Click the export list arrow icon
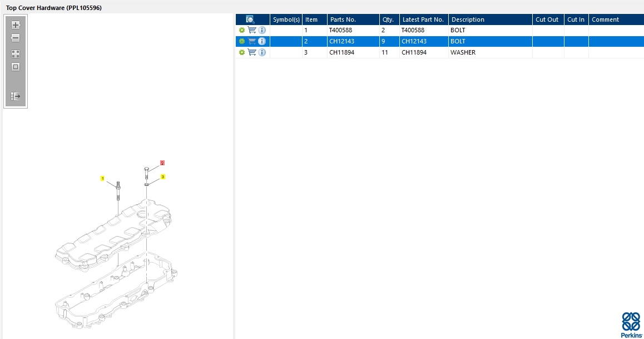 click(x=16, y=96)
